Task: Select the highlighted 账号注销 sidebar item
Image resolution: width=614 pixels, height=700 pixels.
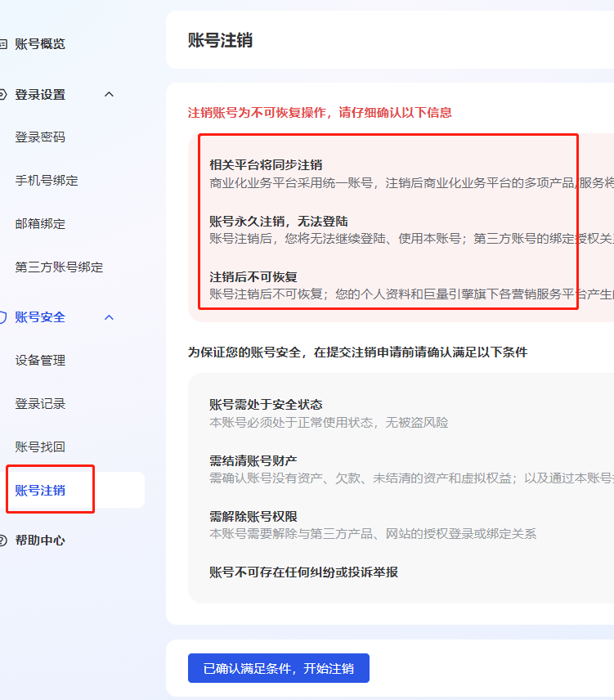Action: [40, 491]
